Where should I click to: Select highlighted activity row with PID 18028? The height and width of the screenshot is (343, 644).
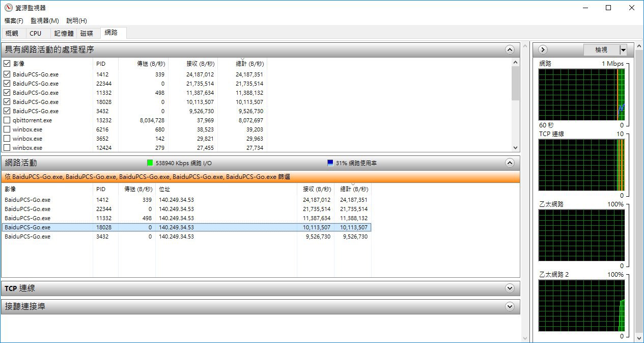click(186, 227)
